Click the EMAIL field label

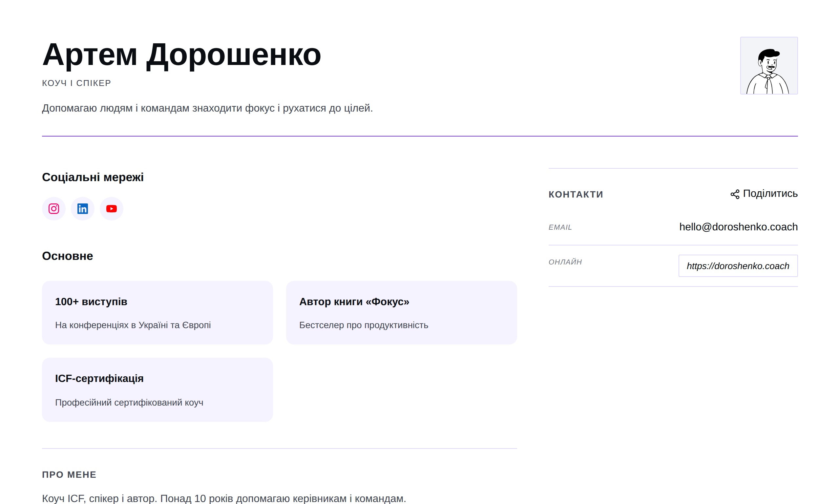(x=560, y=227)
